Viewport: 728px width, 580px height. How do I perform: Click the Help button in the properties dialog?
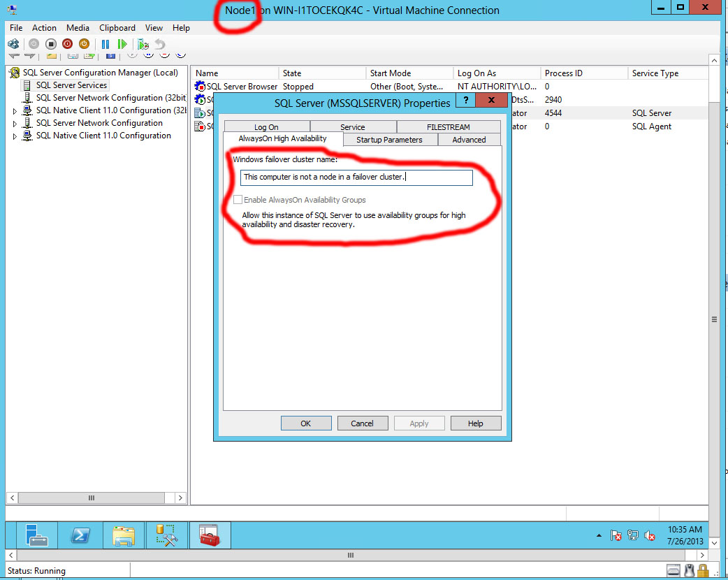click(x=476, y=422)
